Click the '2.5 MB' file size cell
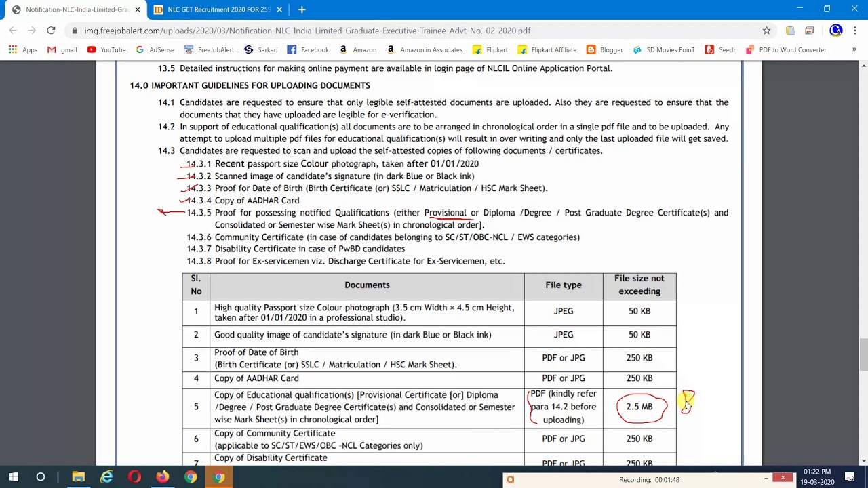This screenshot has width=868, height=488. point(639,407)
